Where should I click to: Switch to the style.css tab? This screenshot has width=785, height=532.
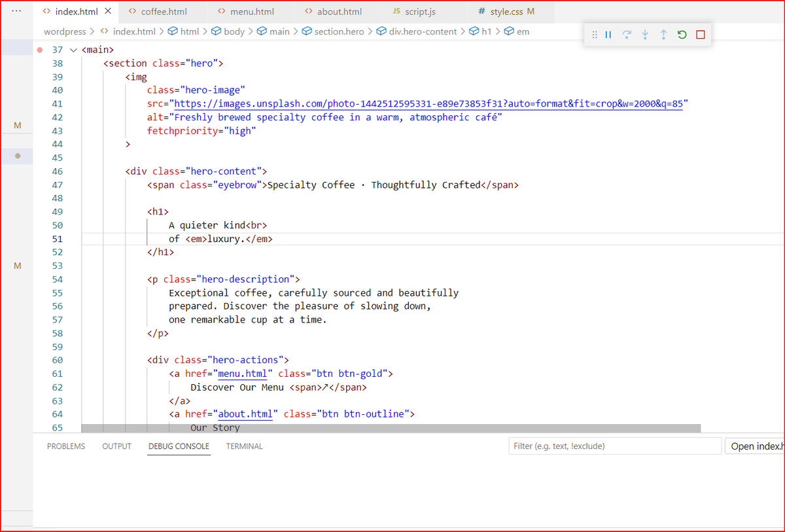[x=510, y=12]
